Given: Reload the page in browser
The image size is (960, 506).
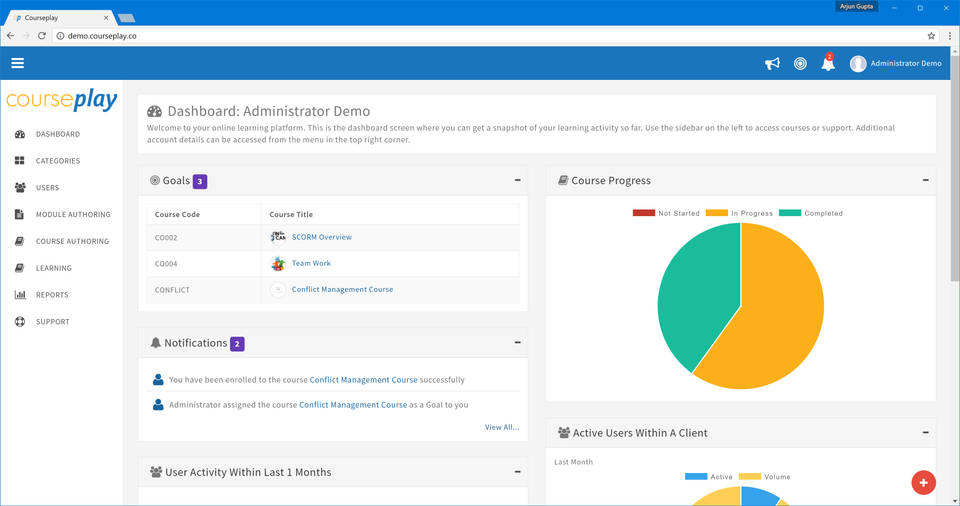Looking at the screenshot, I should click(42, 35).
